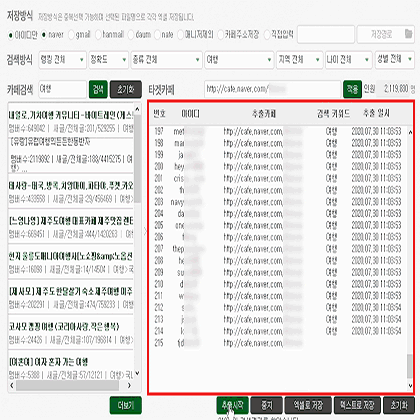Screen dimensions: 420x420
Task: Select the [제사모] 제주도 한달살기 cafe entry
Action: 71,297
